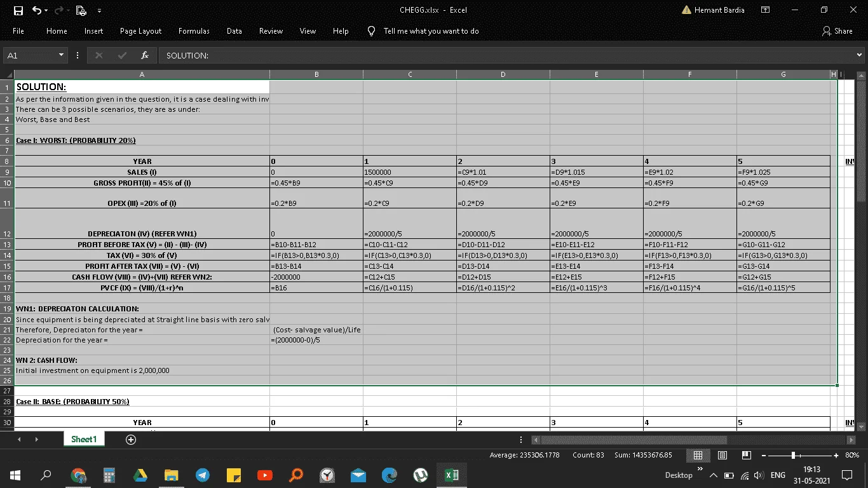Click the 80% zoom level indicator
The image size is (868, 488).
(x=851, y=455)
